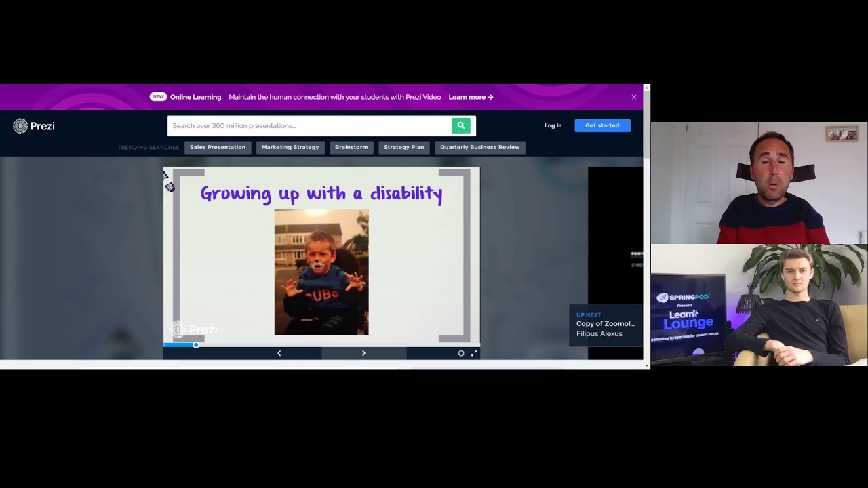Click the bottom speaker's video feed
868x488 pixels.
point(759,305)
